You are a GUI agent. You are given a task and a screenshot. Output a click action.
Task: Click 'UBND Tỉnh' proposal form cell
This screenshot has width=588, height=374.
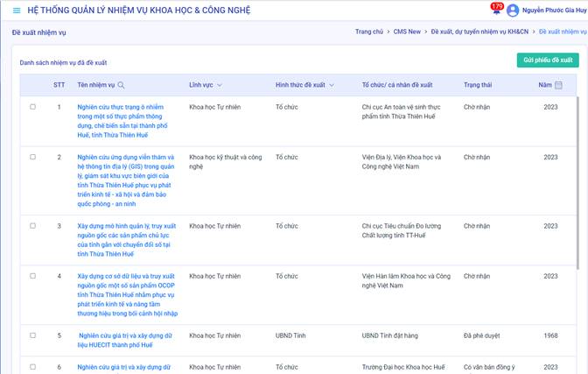pyautogui.click(x=290, y=335)
